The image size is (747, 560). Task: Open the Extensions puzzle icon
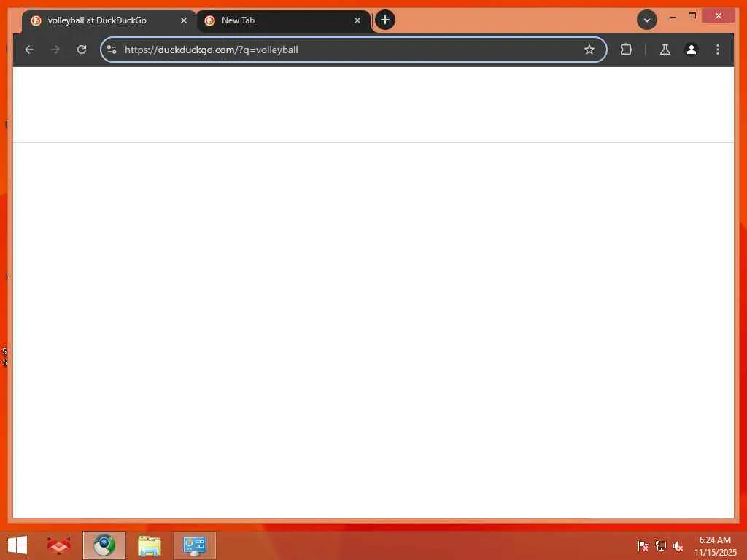tap(627, 50)
